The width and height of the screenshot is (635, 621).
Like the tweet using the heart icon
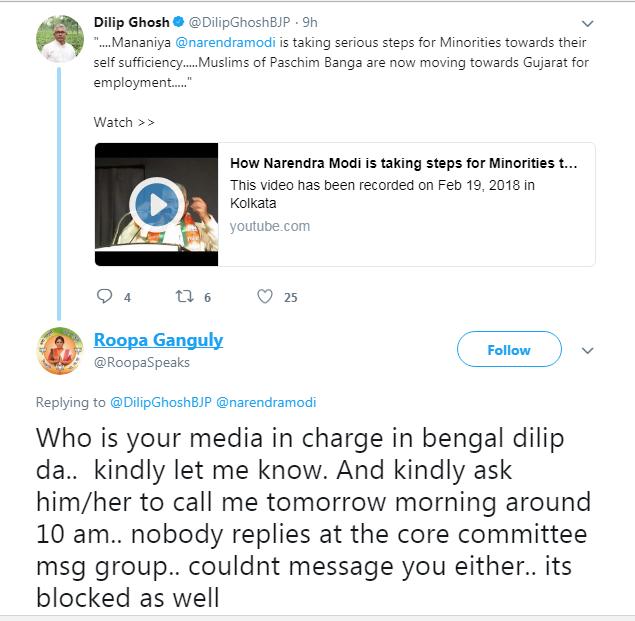(265, 297)
